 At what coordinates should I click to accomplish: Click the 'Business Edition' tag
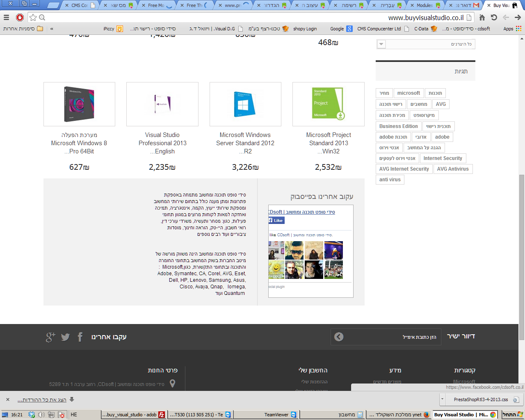(399, 126)
